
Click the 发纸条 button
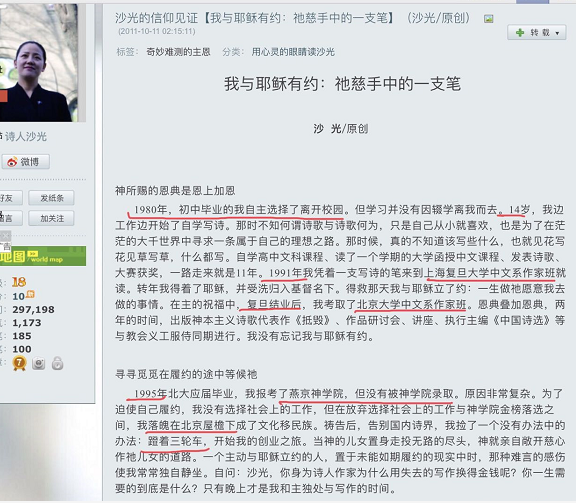[51, 198]
